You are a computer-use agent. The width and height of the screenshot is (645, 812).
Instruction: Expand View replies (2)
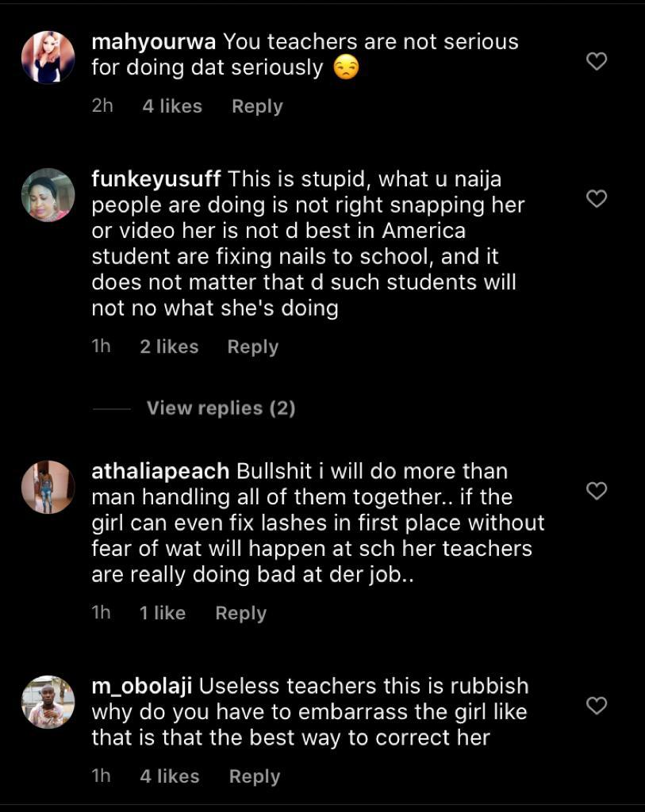221,408
